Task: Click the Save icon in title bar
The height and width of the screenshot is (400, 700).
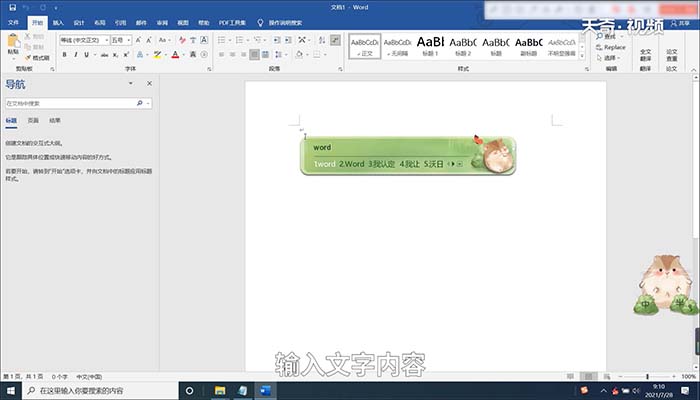Action: tap(12, 8)
